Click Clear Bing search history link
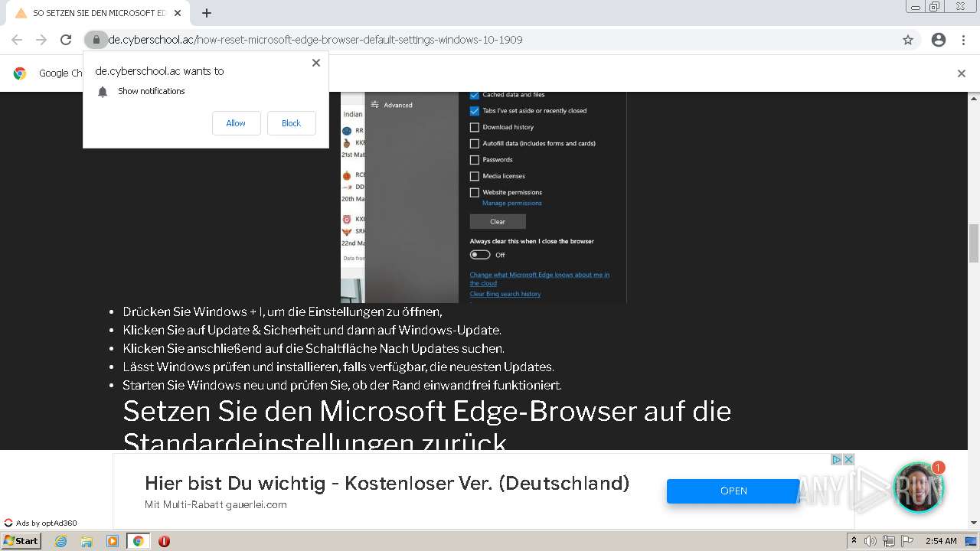Image resolution: width=980 pixels, height=551 pixels. pyautogui.click(x=505, y=294)
